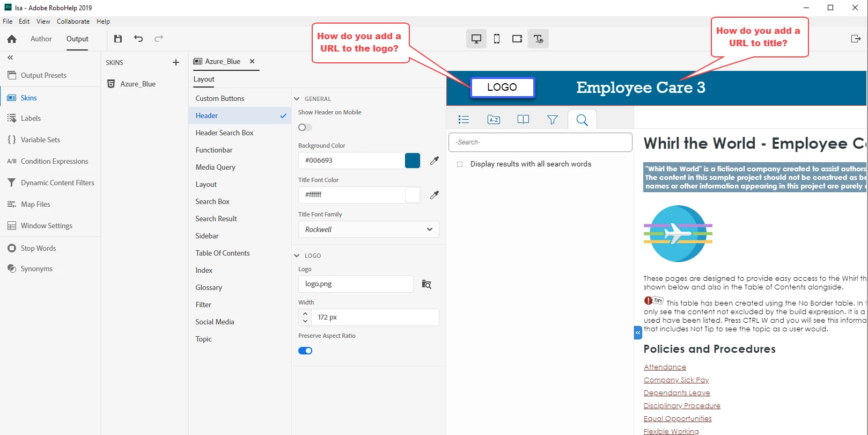The height and width of the screenshot is (435, 868).
Task: Click the export output icon
Action: (x=856, y=39)
